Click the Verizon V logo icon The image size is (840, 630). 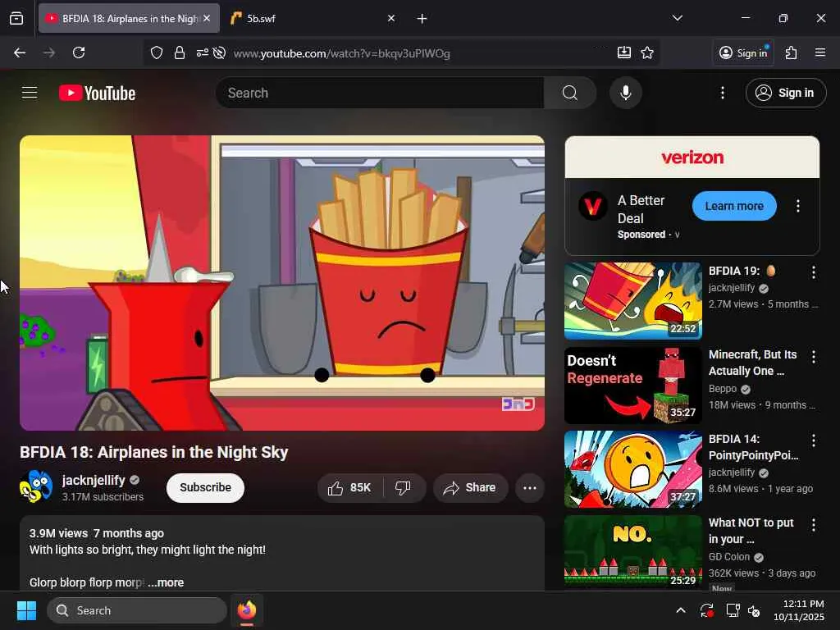click(x=592, y=206)
